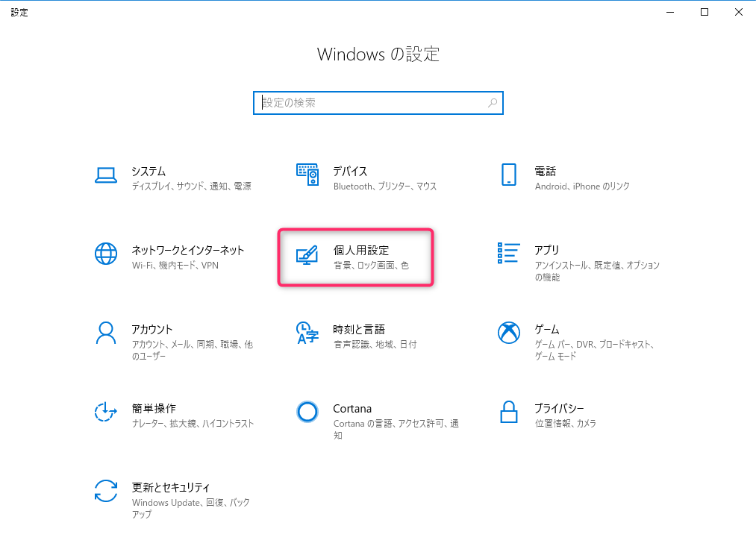Select the デバイス title text
The image size is (756, 558).
350,171
